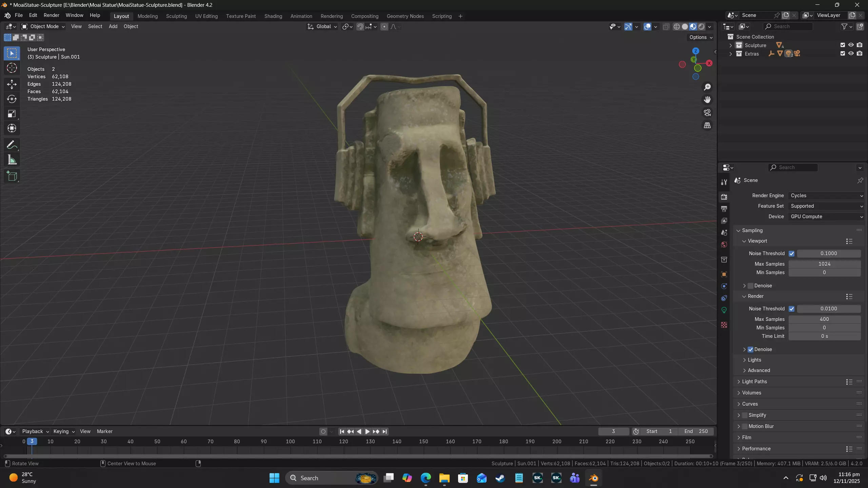868x488 pixels.
Task: Open the Render Engine dropdown
Action: (826, 196)
